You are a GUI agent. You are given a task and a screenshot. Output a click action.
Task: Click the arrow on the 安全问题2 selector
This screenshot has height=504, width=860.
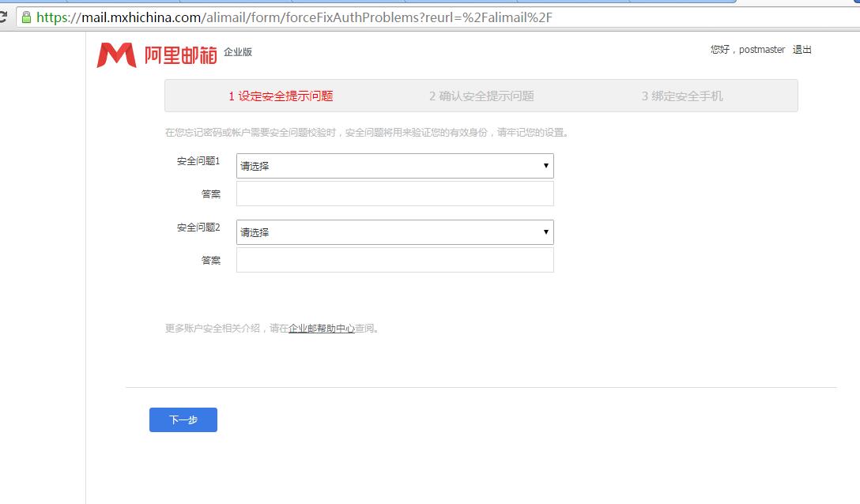(x=545, y=232)
